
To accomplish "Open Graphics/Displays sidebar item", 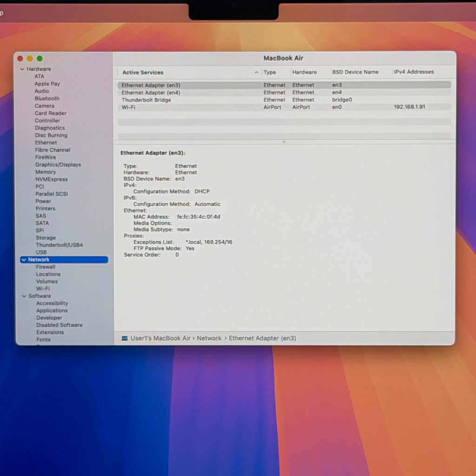I will 58,165.
